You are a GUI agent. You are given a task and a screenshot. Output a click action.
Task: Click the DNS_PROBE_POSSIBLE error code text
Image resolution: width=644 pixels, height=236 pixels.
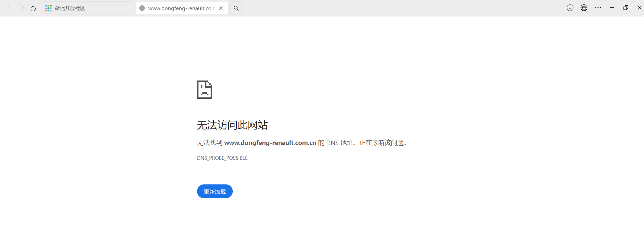pyautogui.click(x=222, y=158)
